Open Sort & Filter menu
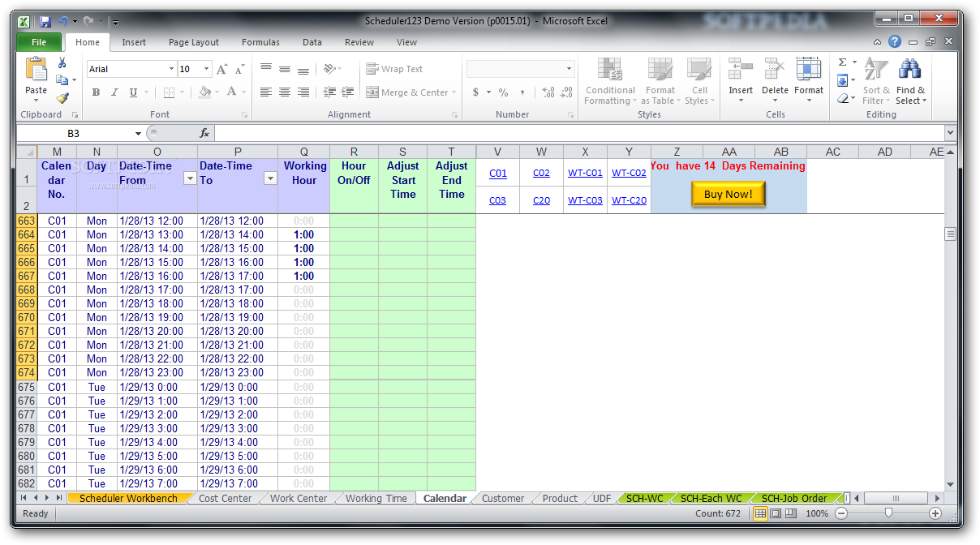The height and width of the screenshot is (545, 980). 876,81
